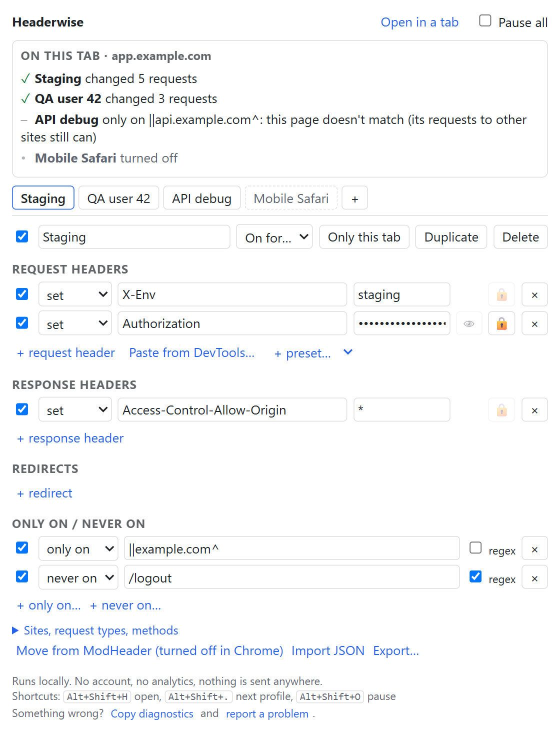Remove the Authorization header row
Viewport: 560px width, 733px height.
534,323
